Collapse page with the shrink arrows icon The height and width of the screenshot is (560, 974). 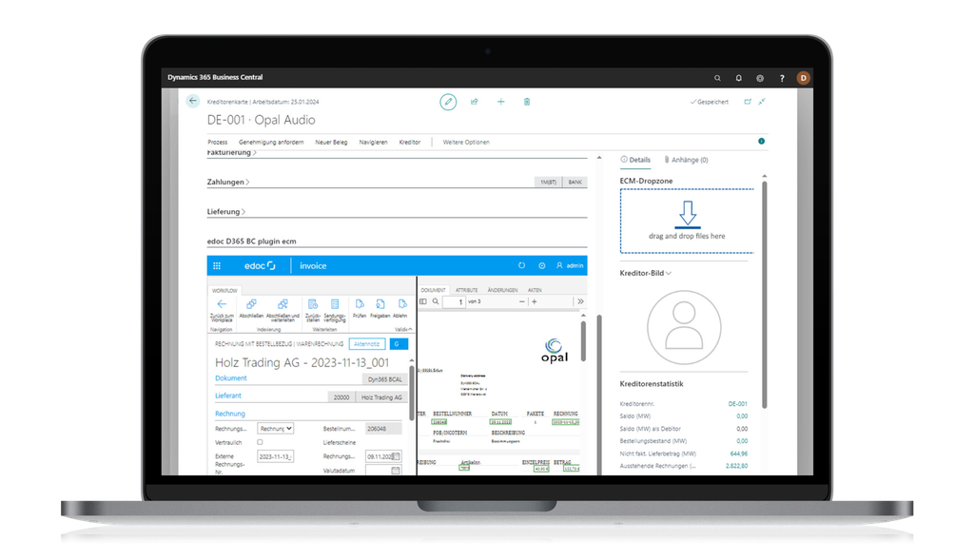762,102
